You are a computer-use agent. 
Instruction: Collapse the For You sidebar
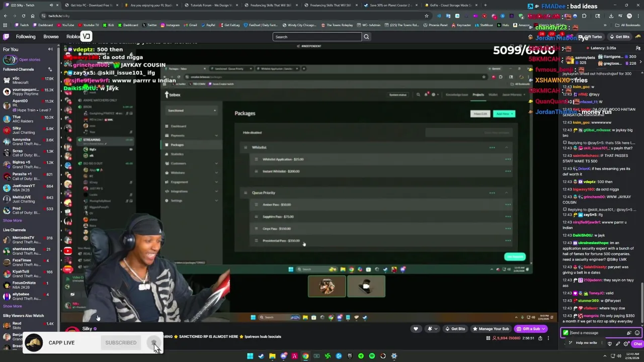tap(50, 49)
